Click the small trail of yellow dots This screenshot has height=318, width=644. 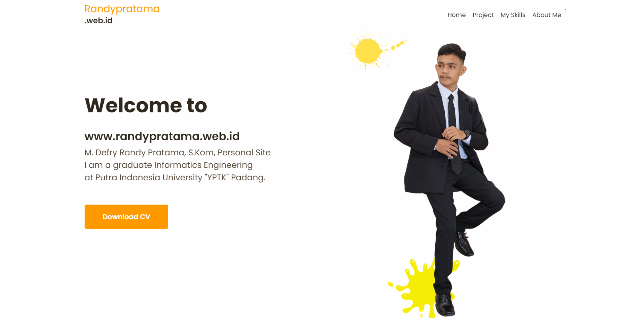pyautogui.click(x=397, y=45)
